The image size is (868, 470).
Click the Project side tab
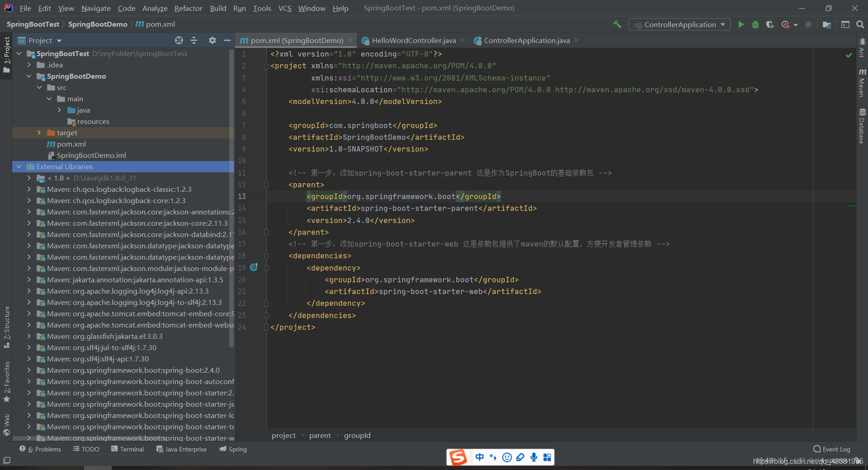point(6,54)
